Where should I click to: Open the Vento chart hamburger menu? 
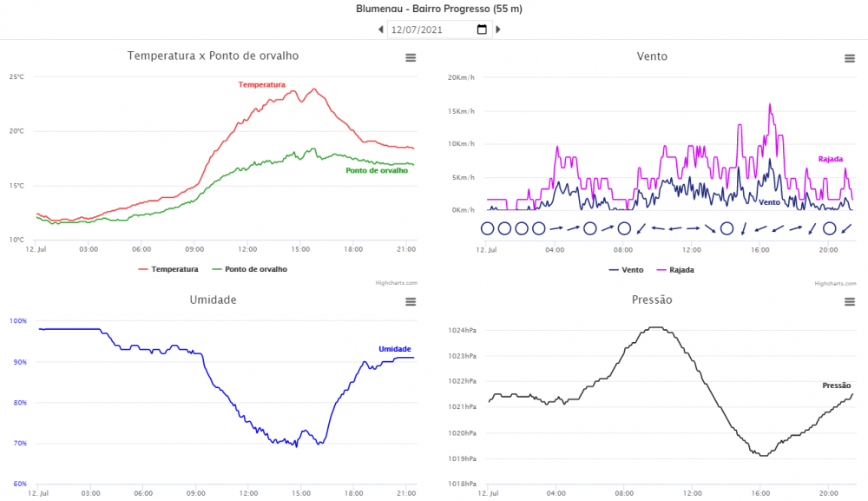[850, 58]
